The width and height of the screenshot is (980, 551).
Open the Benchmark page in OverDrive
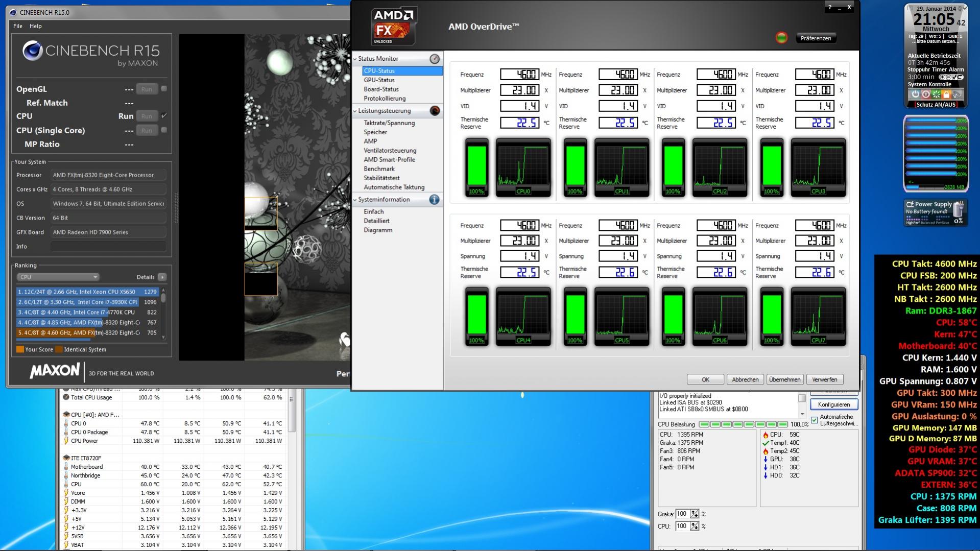pos(379,169)
